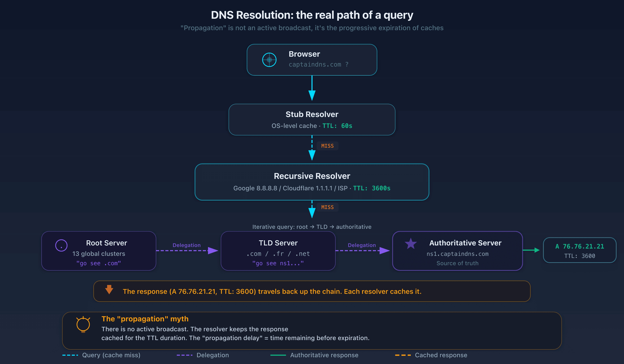Select the Browser box

pos(312,60)
